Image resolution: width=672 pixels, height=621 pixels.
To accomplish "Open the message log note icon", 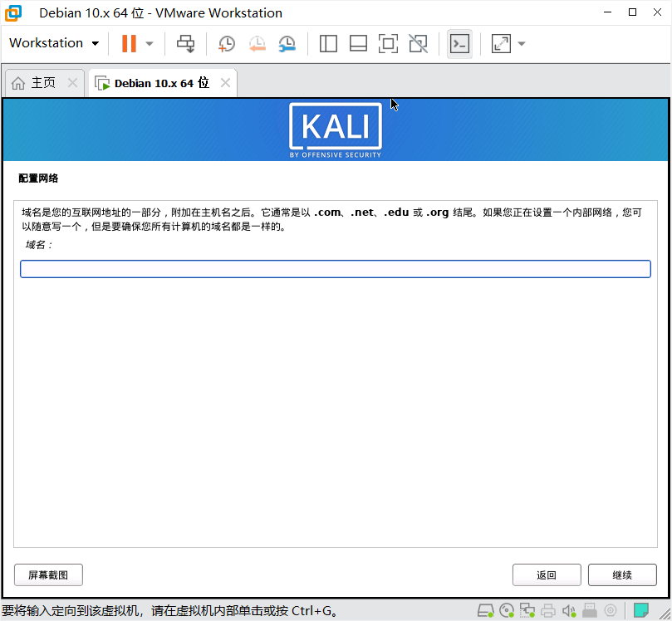I will (x=641, y=610).
